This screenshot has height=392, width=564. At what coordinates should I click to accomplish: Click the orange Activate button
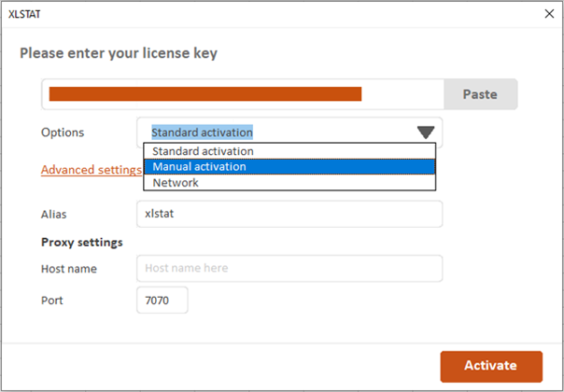pos(490,365)
